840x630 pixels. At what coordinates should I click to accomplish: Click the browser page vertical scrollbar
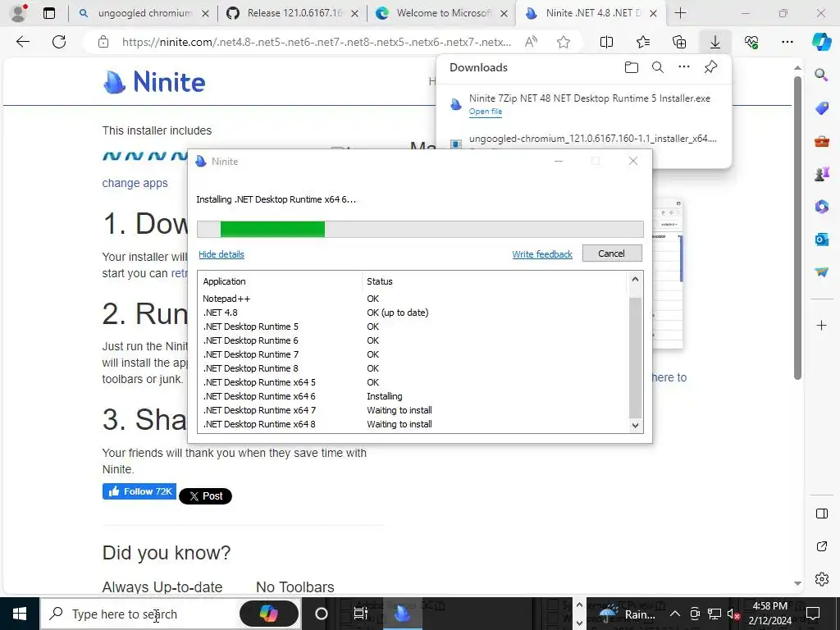797,228
